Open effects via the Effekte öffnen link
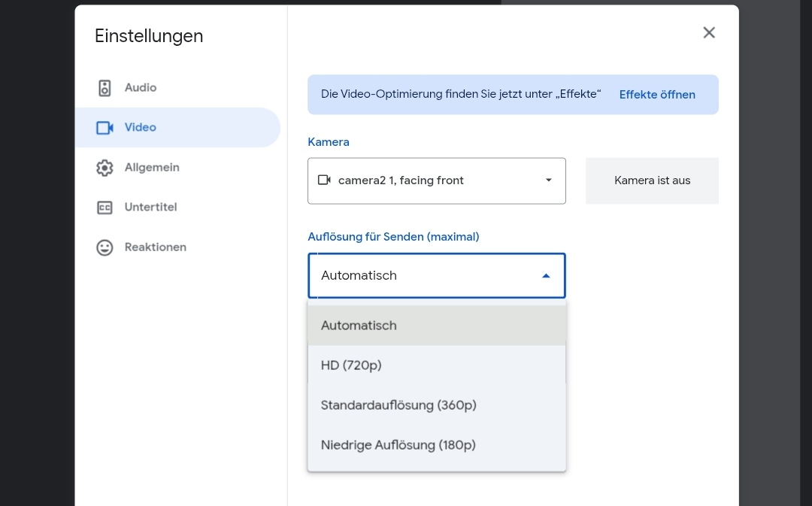 [657, 95]
